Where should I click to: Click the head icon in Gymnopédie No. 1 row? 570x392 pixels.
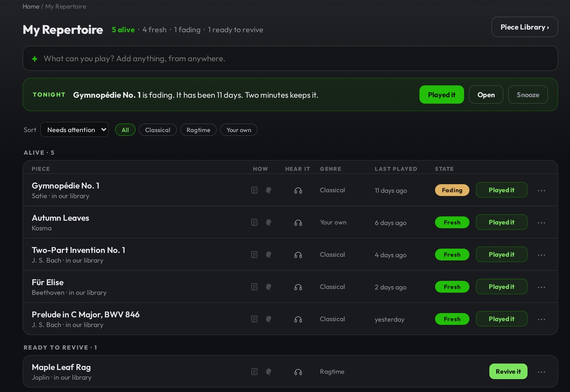coord(268,190)
